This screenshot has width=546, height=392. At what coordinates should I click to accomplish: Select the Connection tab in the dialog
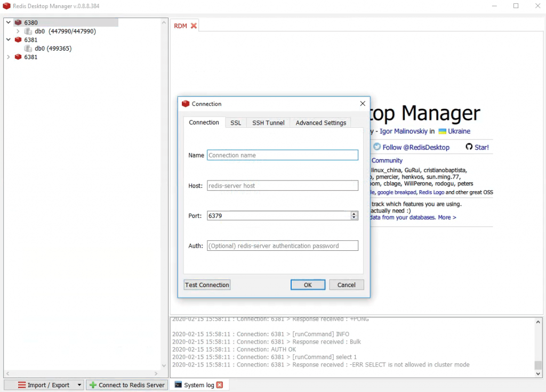(x=204, y=123)
